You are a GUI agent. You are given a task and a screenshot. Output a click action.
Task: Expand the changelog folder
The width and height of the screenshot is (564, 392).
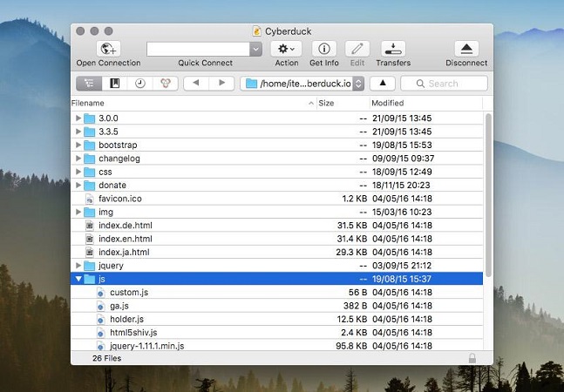point(78,158)
